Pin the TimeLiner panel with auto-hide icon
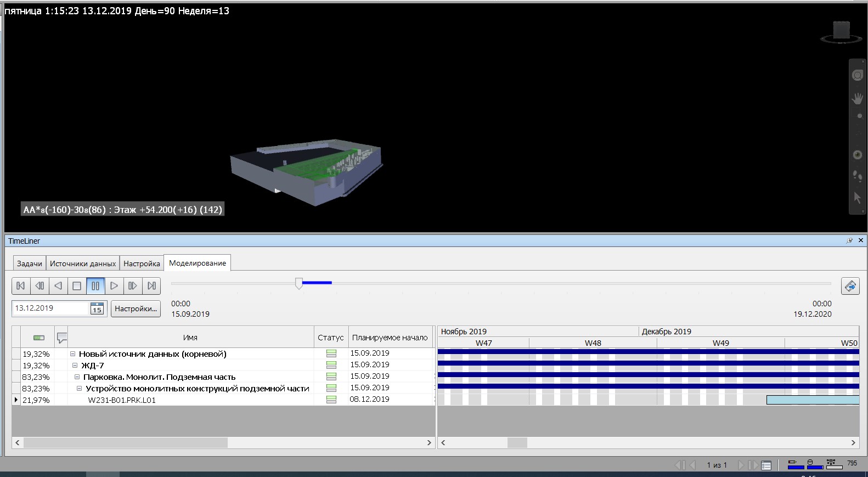 850,240
